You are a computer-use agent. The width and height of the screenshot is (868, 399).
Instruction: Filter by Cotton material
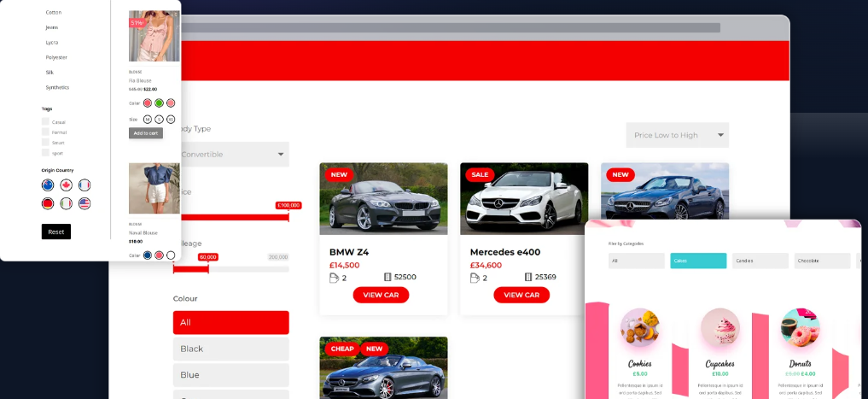tap(54, 12)
